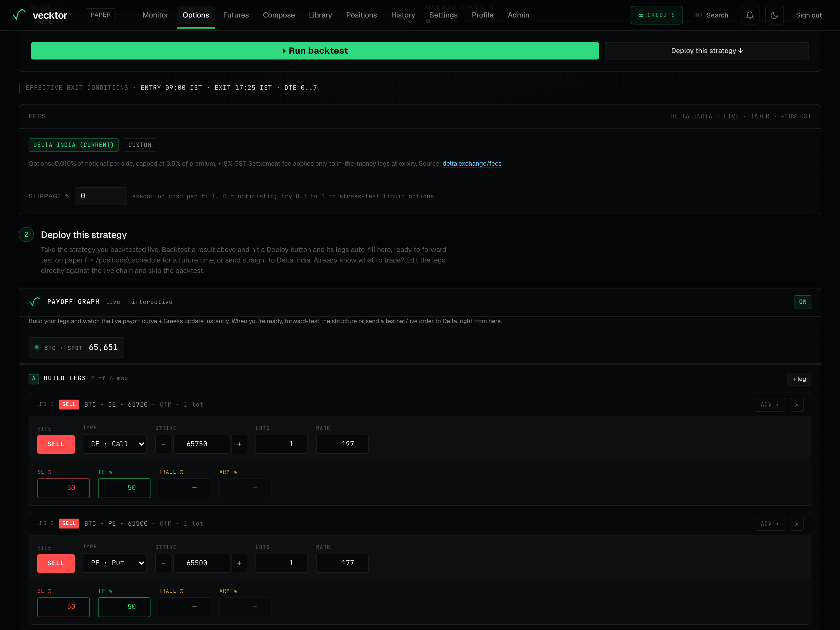Remove Leg 1 with X

pos(797,405)
